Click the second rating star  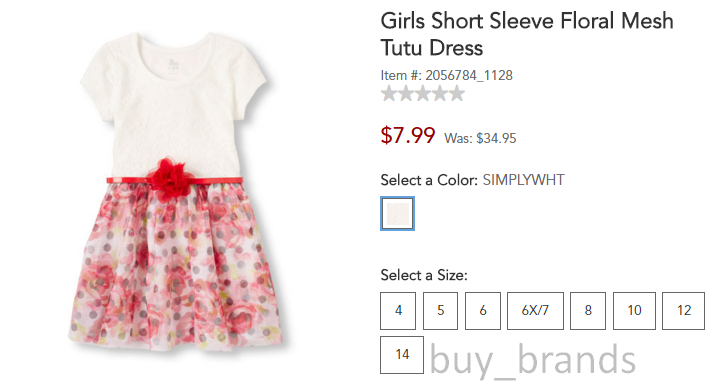tap(406, 94)
